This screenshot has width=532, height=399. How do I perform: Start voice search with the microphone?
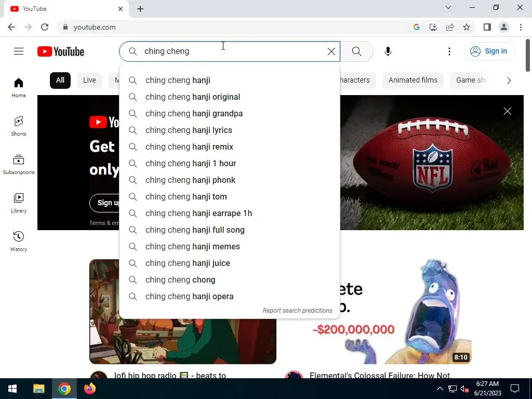388,51
